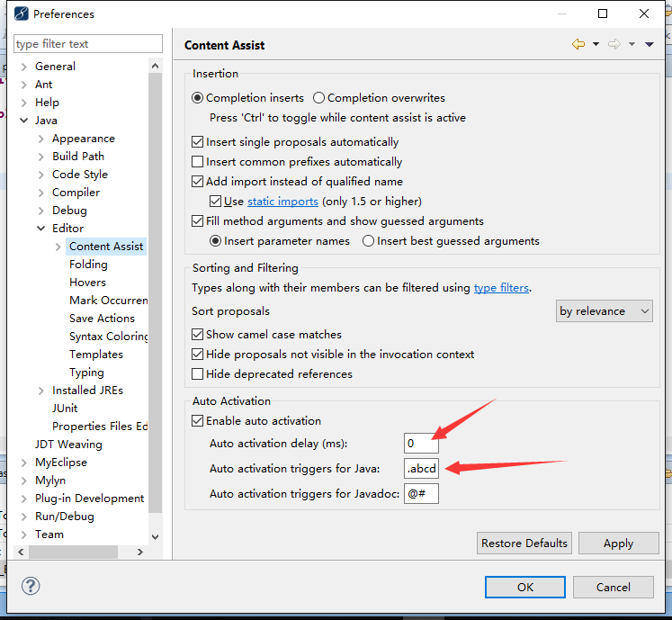
Task: Click Restore Defaults button
Action: [x=524, y=544]
